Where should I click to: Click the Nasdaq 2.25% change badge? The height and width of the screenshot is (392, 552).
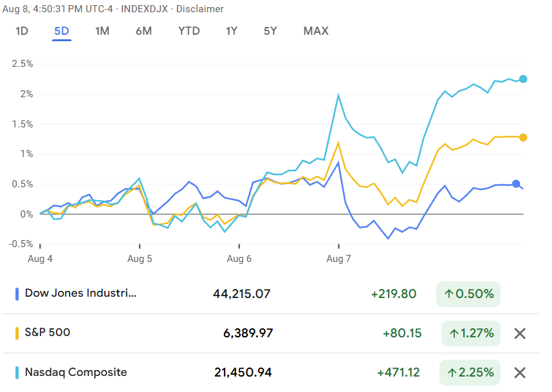click(x=470, y=372)
